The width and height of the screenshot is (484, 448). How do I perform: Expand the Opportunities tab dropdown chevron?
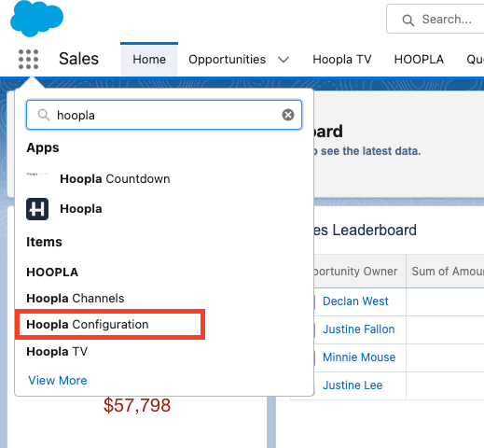pos(283,60)
